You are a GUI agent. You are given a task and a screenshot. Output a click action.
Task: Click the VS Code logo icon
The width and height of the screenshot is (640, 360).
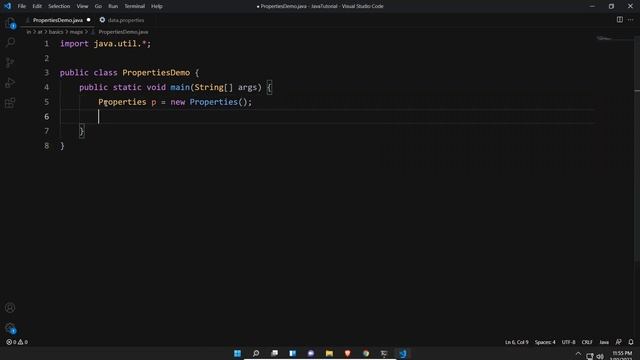[7, 6]
